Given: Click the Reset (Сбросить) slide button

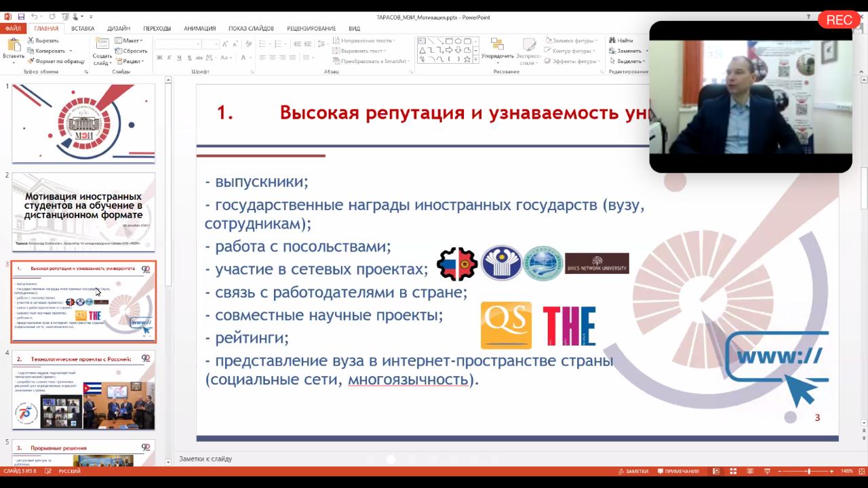Looking at the screenshot, I should pos(132,51).
